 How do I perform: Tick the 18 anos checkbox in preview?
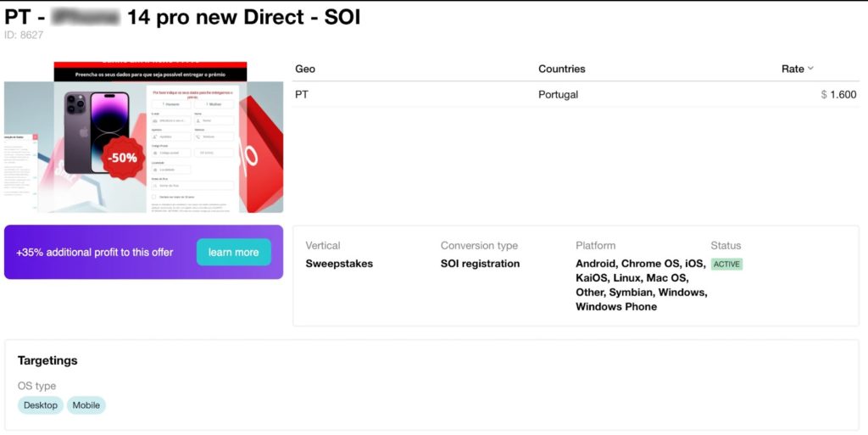pyautogui.click(x=154, y=197)
